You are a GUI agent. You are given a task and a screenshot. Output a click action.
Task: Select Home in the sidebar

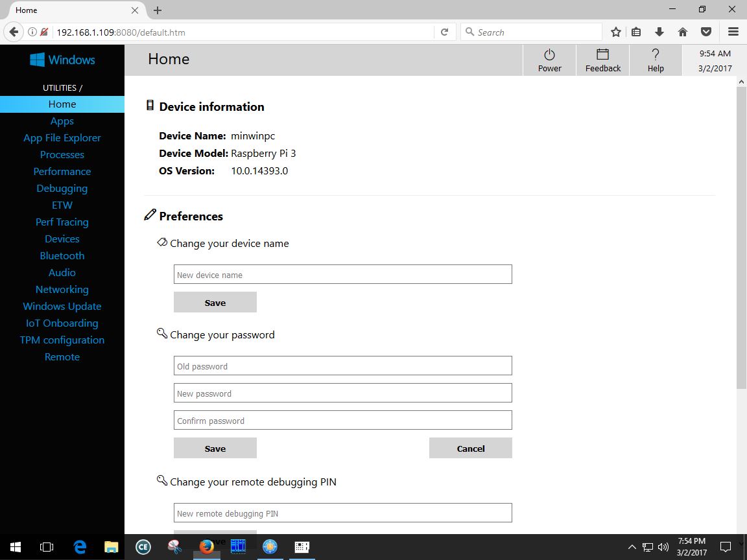click(x=62, y=104)
